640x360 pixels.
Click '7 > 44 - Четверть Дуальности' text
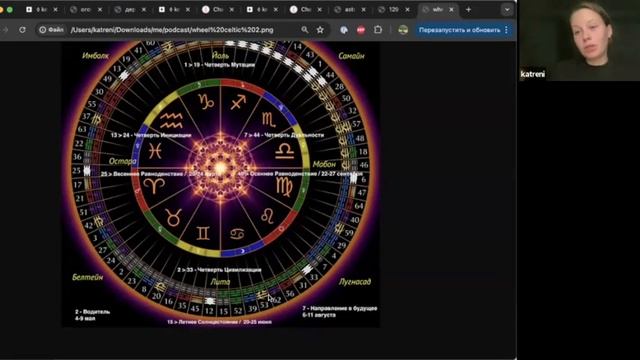[284, 135]
